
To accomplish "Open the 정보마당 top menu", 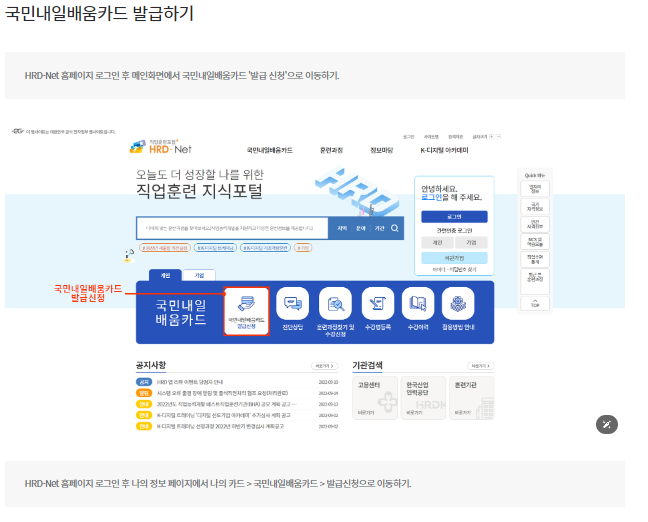I will pyautogui.click(x=381, y=150).
